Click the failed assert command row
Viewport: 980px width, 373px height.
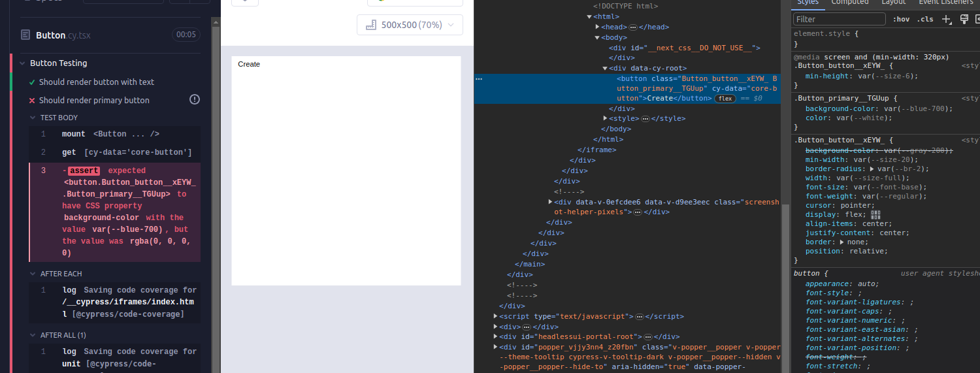click(x=114, y=212)
